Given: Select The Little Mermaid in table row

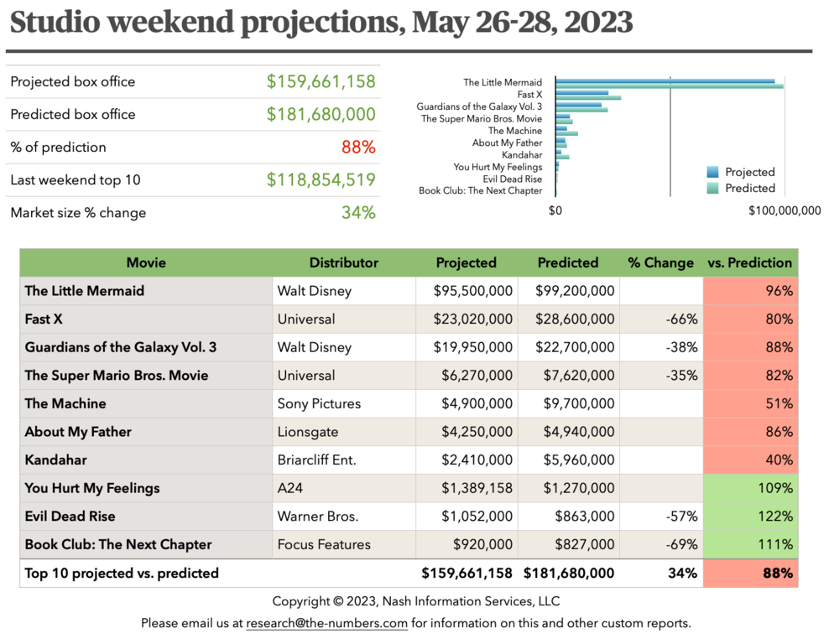Looking at the screenshot, I should (x=85, y=291).
